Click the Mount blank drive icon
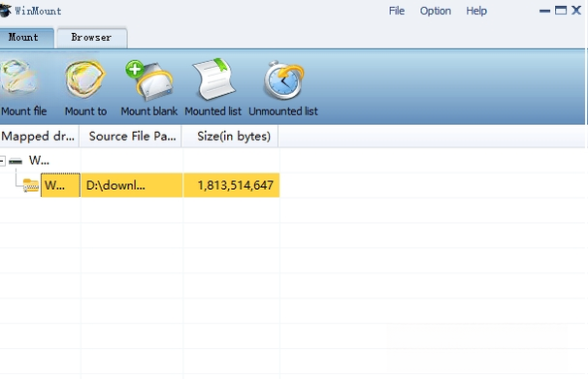The image size is (588, 379). tap(149, 80)
